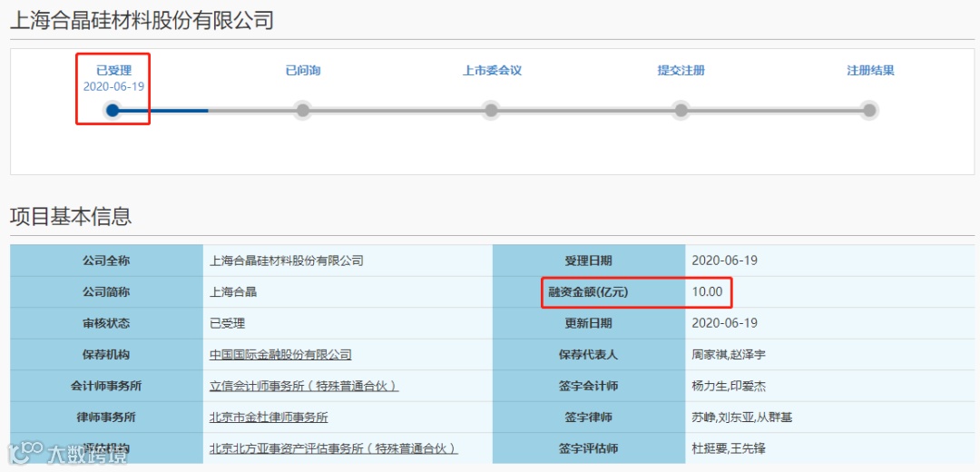Select the 注册结果 stage label
Screen dimensions: 980x472
coord(870,71)
